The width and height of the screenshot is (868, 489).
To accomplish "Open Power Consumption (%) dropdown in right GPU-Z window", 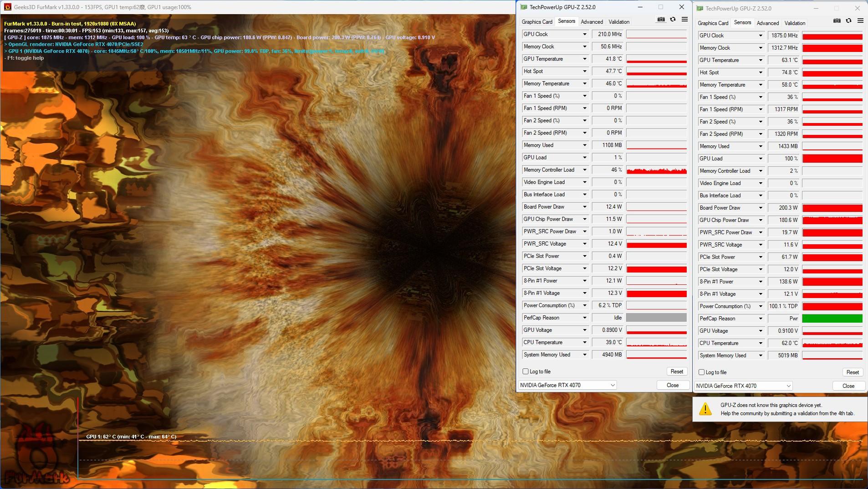I will 761,306.
